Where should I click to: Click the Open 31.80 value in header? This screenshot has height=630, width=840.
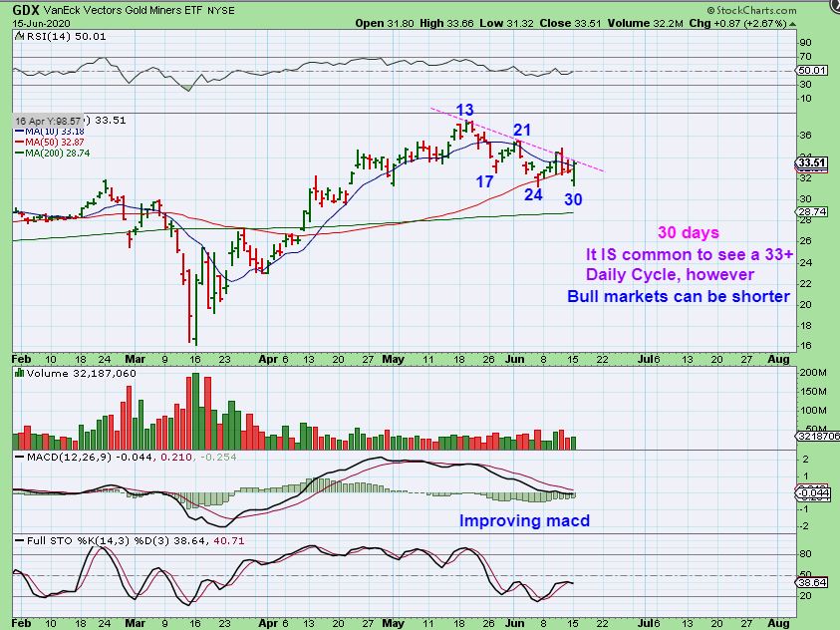click(384, 24)
